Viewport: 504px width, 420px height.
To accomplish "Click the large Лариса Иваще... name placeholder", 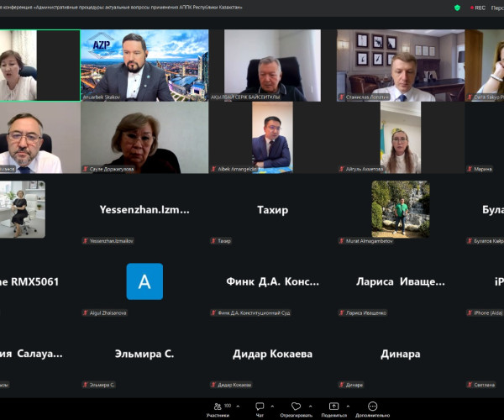I will pos(401,282).
